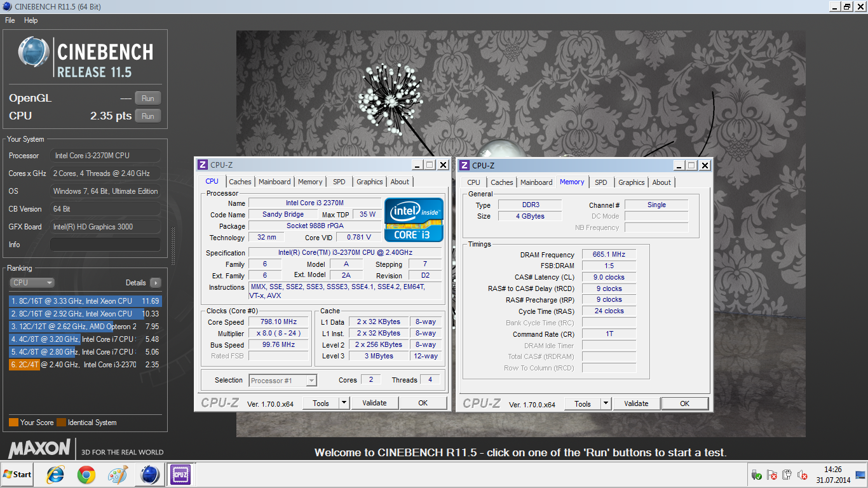Open Caches tab in right CPU-Z window
The height and width of the screenshot is (488, 868).
502,182
